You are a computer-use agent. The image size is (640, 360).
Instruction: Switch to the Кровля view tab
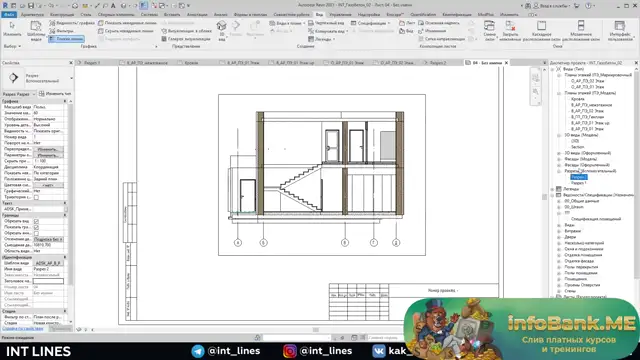coord(191,63)
